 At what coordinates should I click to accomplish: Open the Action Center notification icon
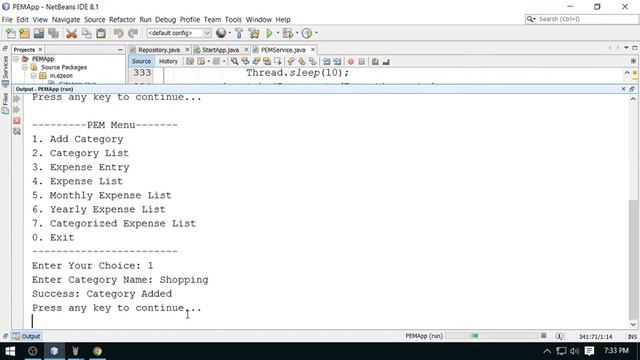coord(589,351)
